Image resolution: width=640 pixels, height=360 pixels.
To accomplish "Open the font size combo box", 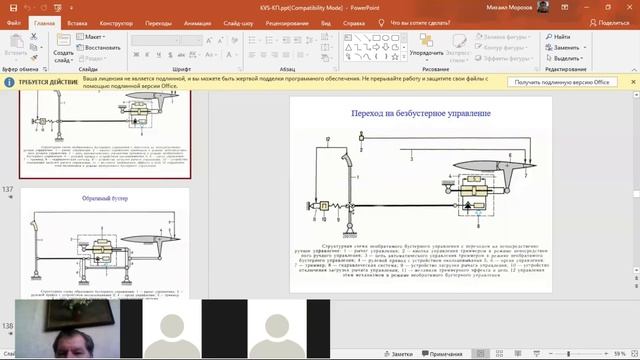I will click(192, 40).
